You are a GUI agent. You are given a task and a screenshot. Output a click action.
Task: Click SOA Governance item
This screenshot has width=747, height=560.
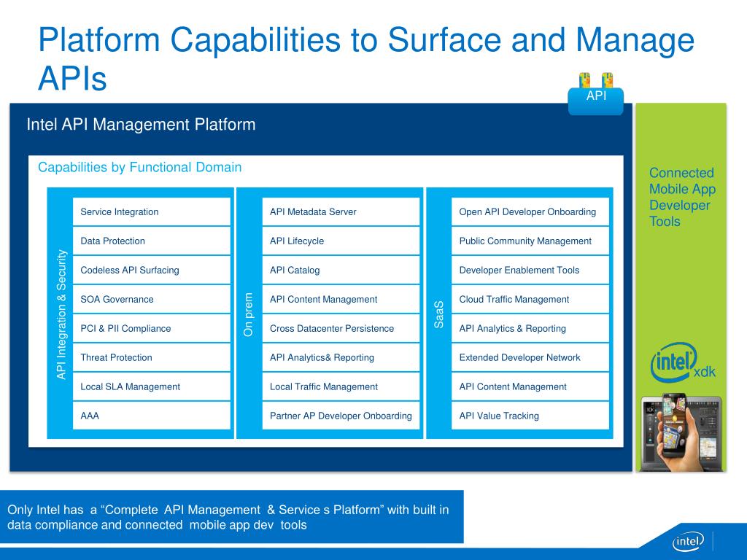(152, 299)
